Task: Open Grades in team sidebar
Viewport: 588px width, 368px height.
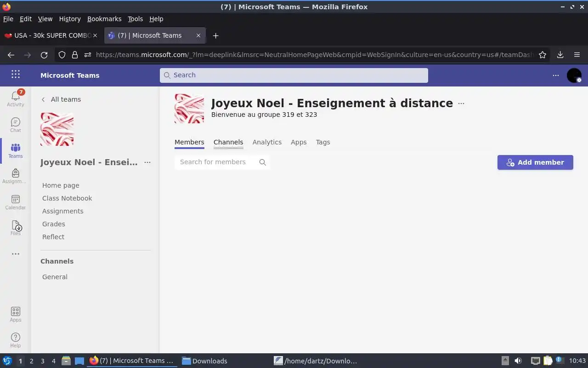Action: (54, 224)
